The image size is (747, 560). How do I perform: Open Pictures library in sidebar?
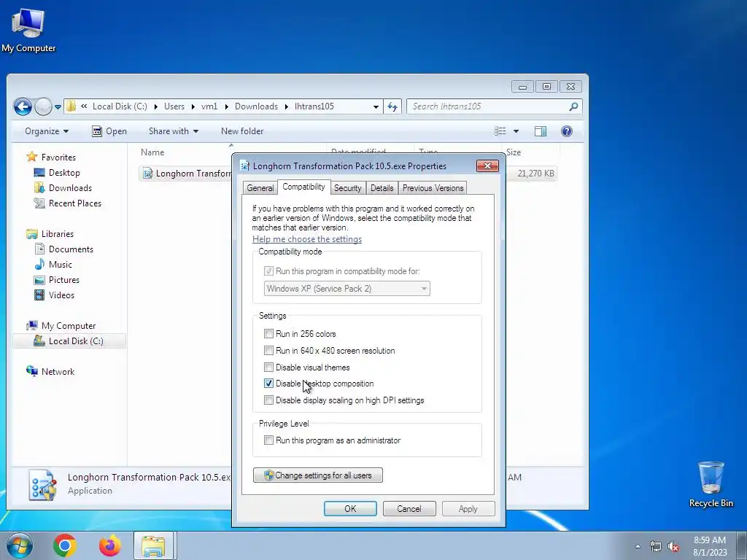coord(63,279)
